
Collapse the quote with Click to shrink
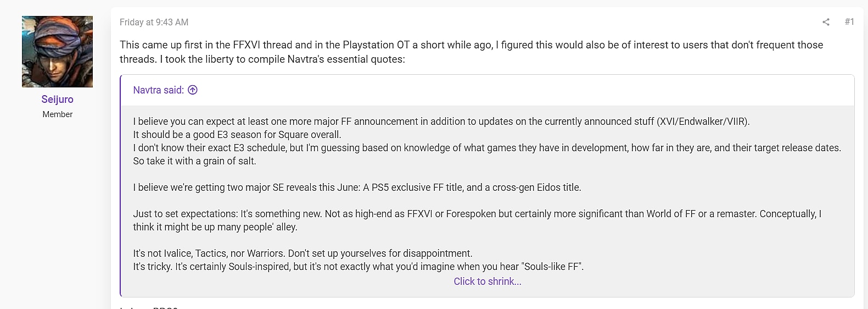(x=487, y=282)
